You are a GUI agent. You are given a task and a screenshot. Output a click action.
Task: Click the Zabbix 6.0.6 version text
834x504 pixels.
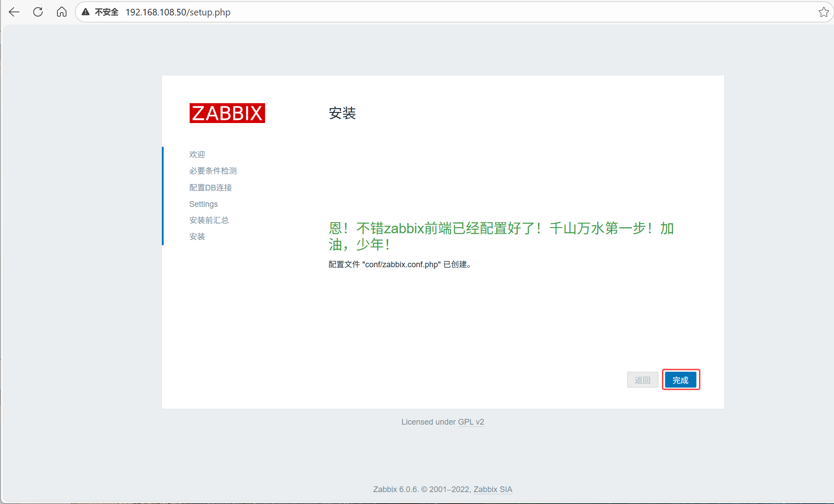coord(395,489)
